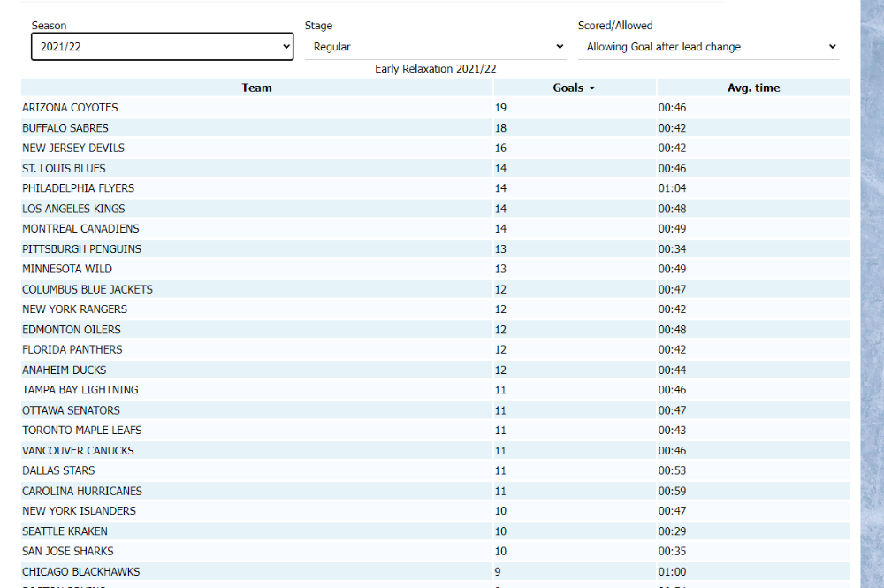Click San Jose Sharks avg. time 00:35

(672, 552)
